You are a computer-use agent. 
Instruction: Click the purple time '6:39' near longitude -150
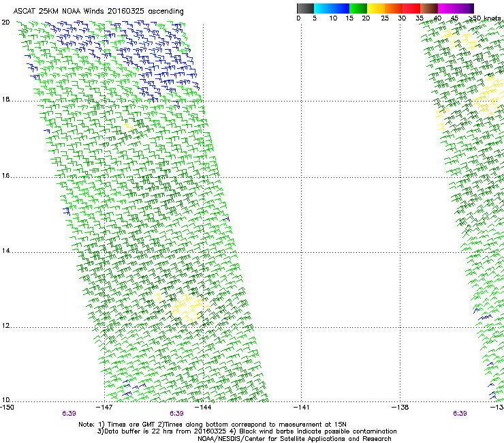pos(69,414)
